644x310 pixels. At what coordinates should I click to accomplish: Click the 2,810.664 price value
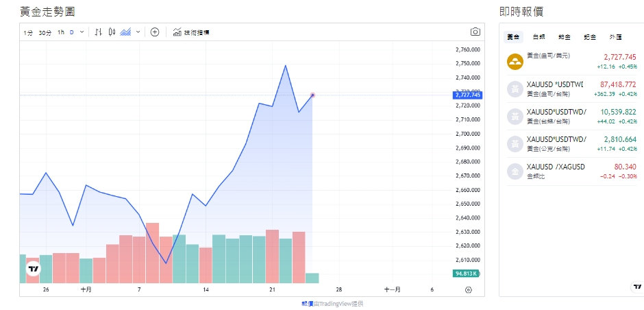620,139
